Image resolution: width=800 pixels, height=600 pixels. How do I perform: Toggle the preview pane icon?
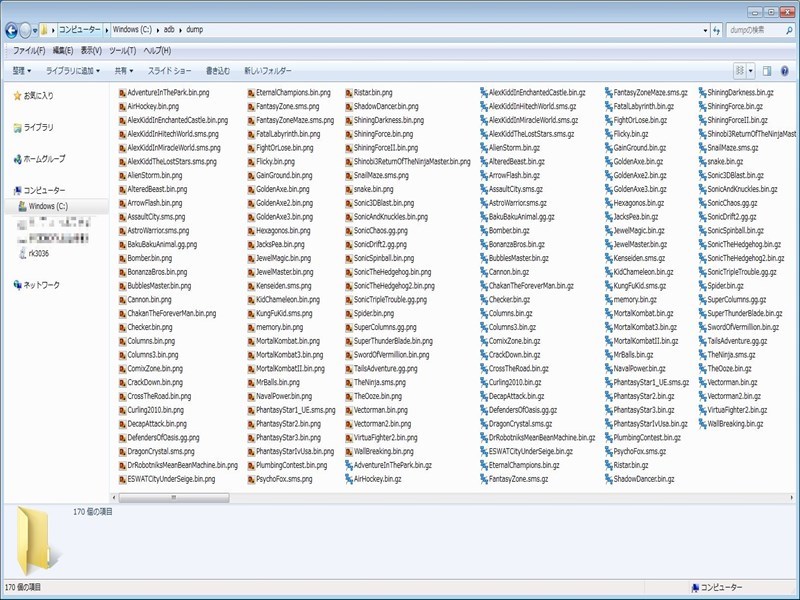tap(767, 71)
